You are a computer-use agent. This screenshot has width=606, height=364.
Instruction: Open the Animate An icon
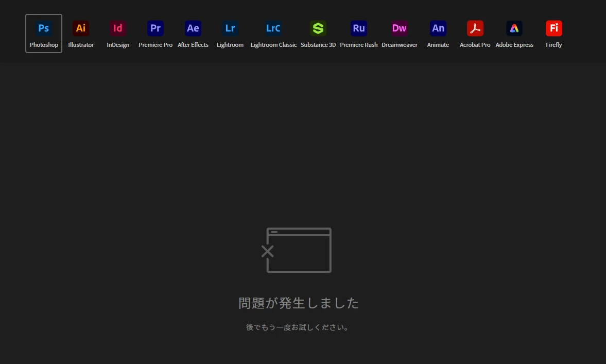pyautogui.click(x=438, y=28)
